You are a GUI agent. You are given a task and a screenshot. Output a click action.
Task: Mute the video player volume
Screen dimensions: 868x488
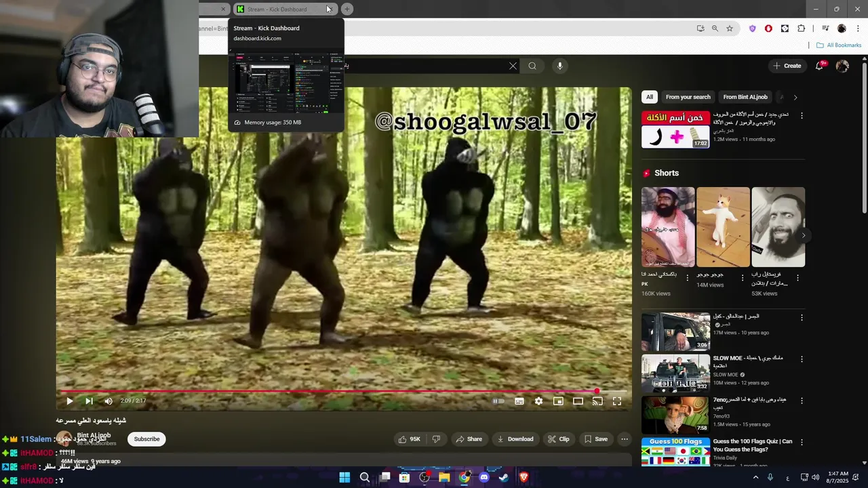pyautogui.click(x=108, y=401)
